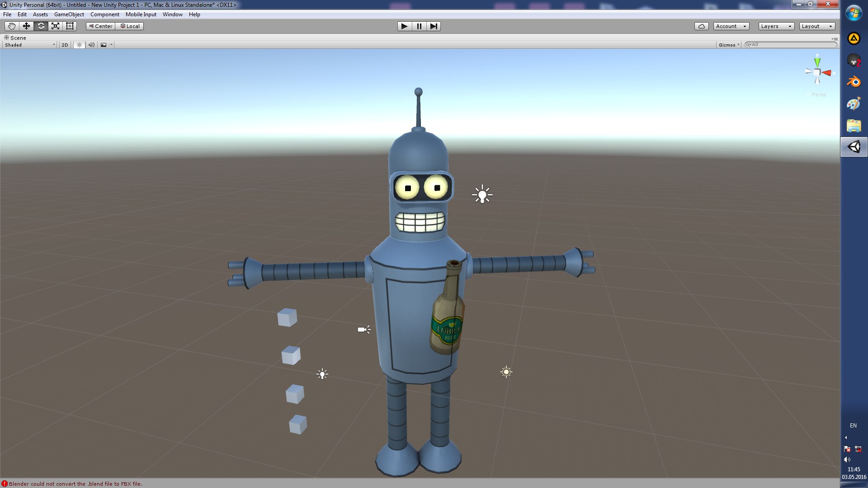This screenshot has width=868, height=488.
Task: Toggle scene audio button
Action: (x=91, y=45)
